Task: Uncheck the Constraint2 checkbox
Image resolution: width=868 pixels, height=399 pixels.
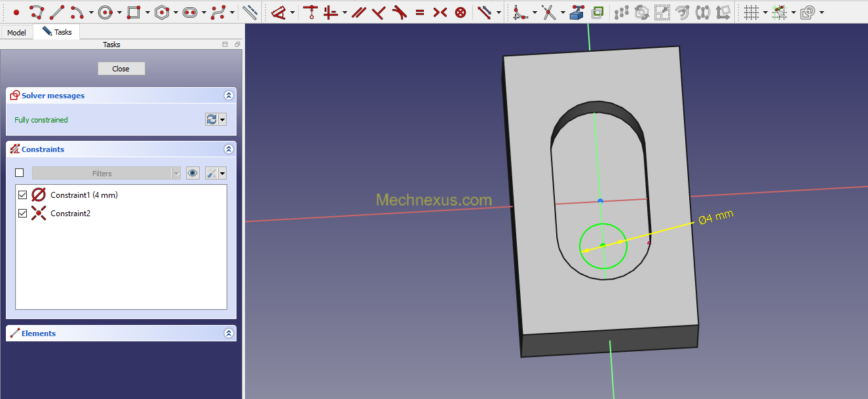Action: (23, 213)
